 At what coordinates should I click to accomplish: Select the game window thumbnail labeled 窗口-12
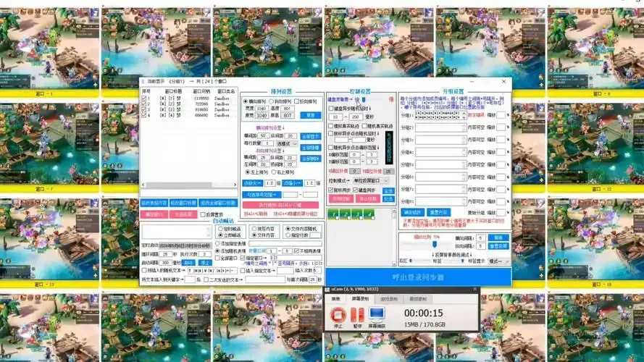click(x=596, y=148)
